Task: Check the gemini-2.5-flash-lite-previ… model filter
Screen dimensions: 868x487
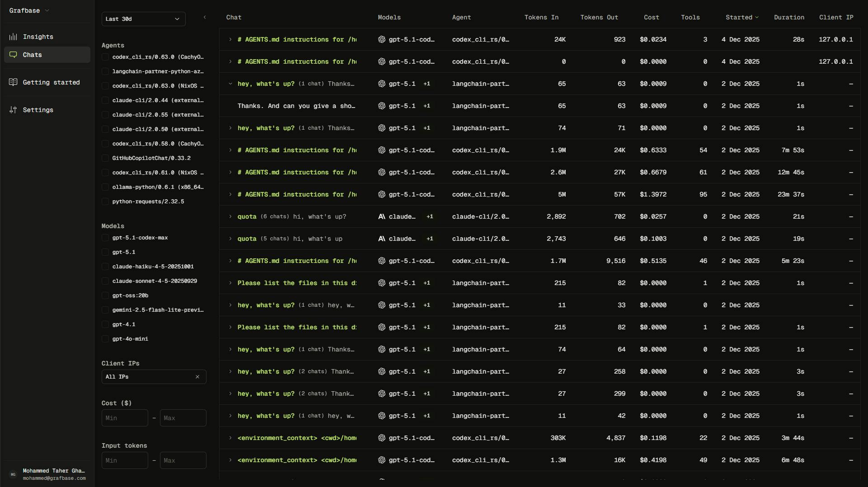Action: coord(105,310)
